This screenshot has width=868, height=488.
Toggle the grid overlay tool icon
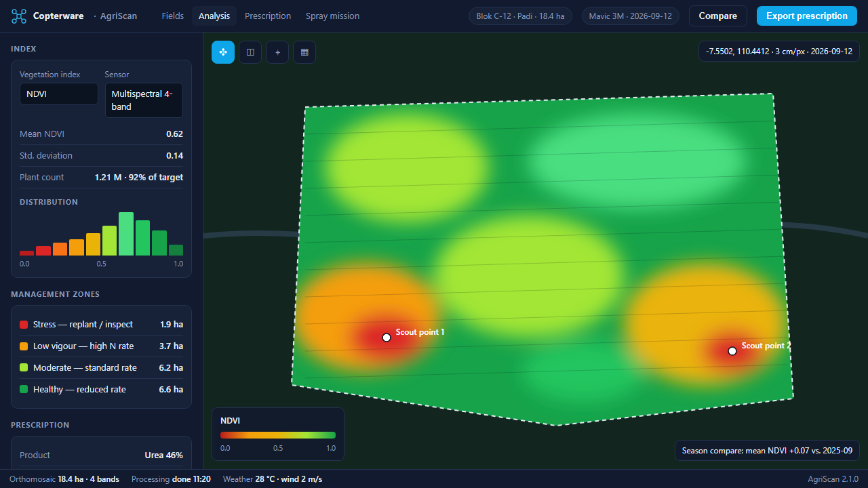click(304, 52)
